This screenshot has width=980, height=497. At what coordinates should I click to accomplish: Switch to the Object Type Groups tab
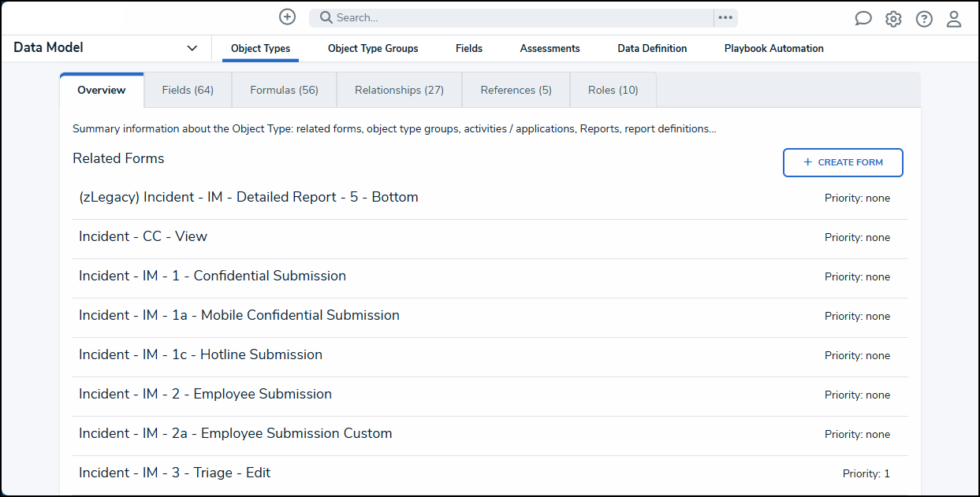pos(373,48)
